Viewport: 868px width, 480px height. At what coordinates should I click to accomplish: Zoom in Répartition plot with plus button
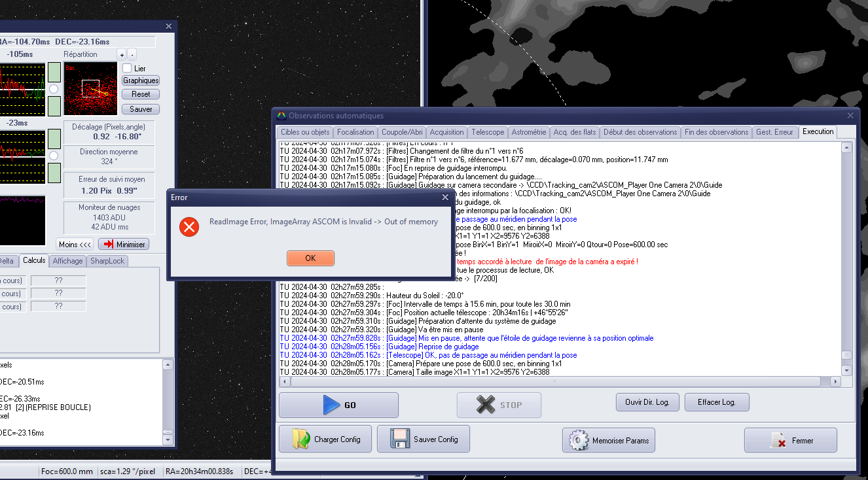[121, 54]
